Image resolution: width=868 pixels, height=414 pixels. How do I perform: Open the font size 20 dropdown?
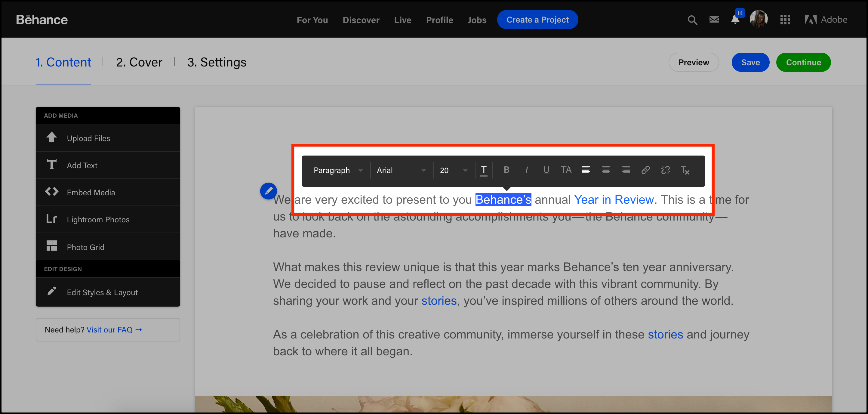pyautogui.click(x=454, y=171)
